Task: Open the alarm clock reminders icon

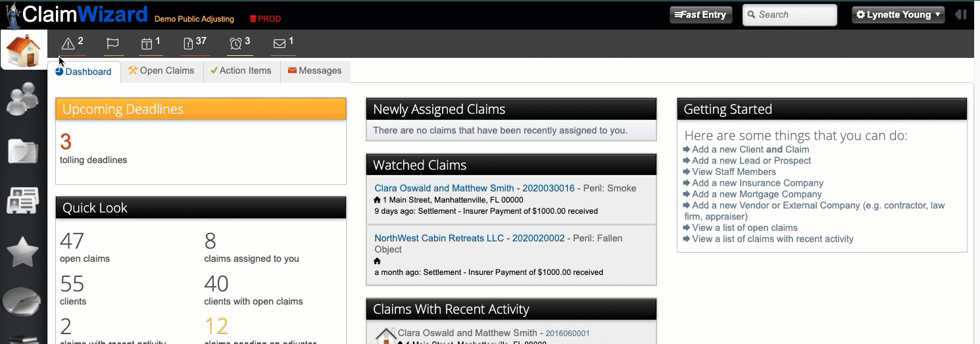Action: 235,44
